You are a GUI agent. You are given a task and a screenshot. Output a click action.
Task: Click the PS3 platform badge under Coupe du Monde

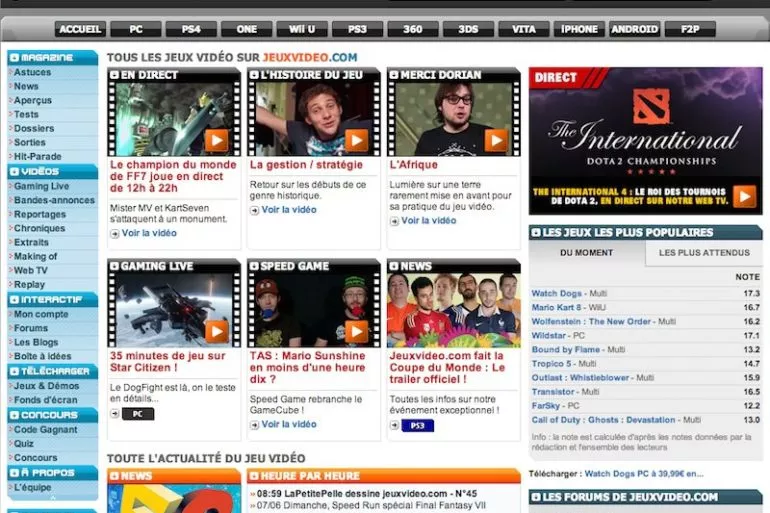(x=417, y=426)
